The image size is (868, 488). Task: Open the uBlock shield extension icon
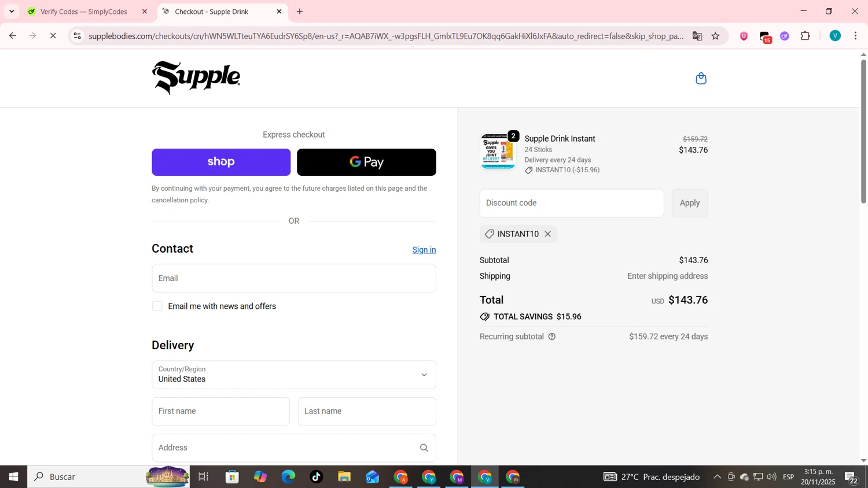pyautogui.click(x=744, y=36)
